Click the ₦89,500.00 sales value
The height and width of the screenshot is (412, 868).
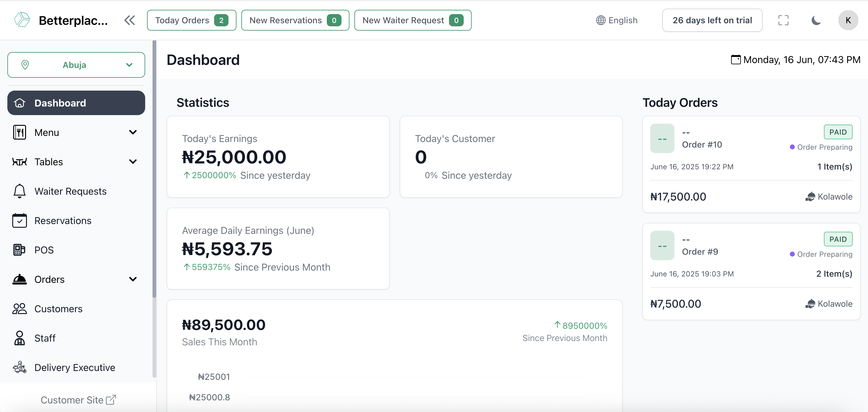coord(223,325)
